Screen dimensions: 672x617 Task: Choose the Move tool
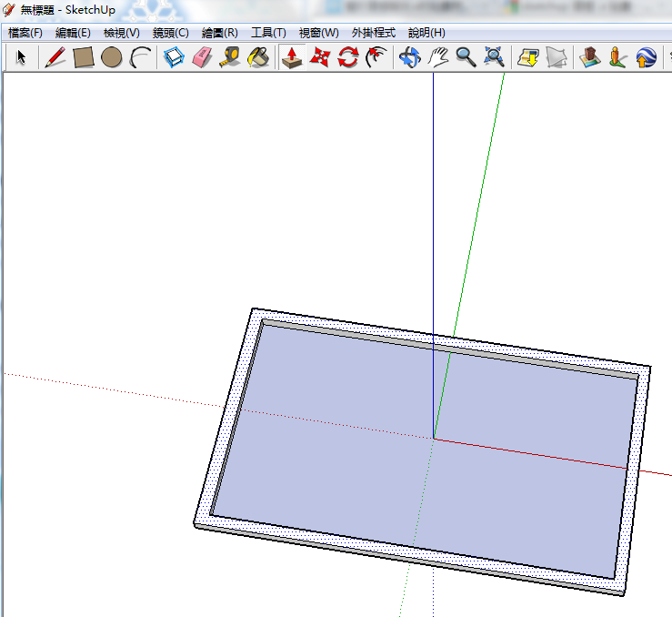[x=320, y=57]
